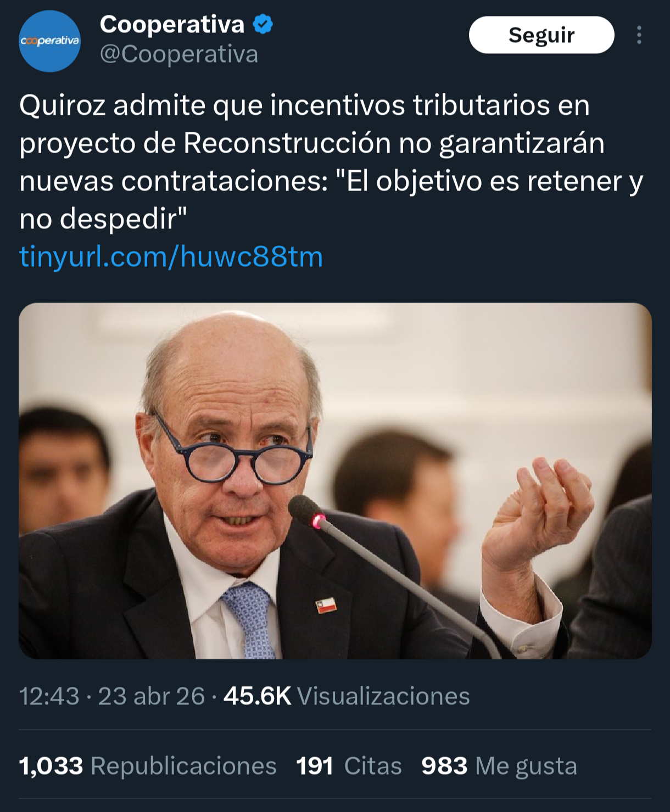Open the three-dot more options menu
The height and width of the screenshot is (812, 670).
point(639,35)
